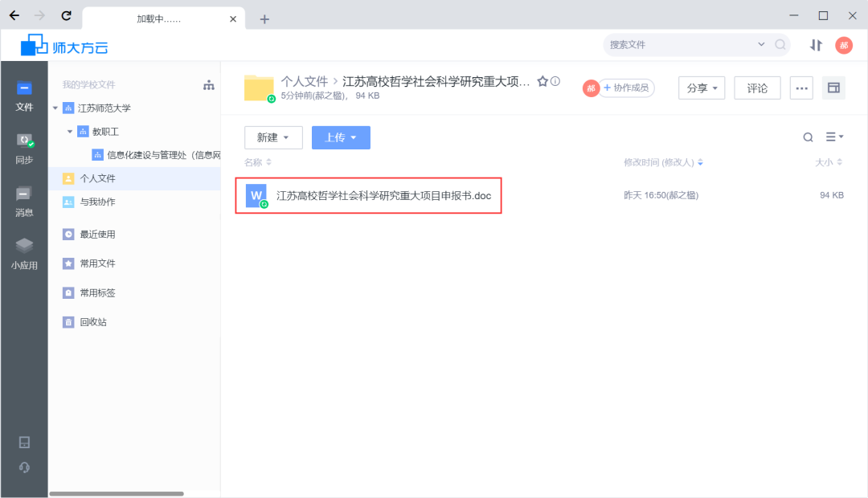
Task: Click the sort transfer icon beside the avatar
Action: 815,46
